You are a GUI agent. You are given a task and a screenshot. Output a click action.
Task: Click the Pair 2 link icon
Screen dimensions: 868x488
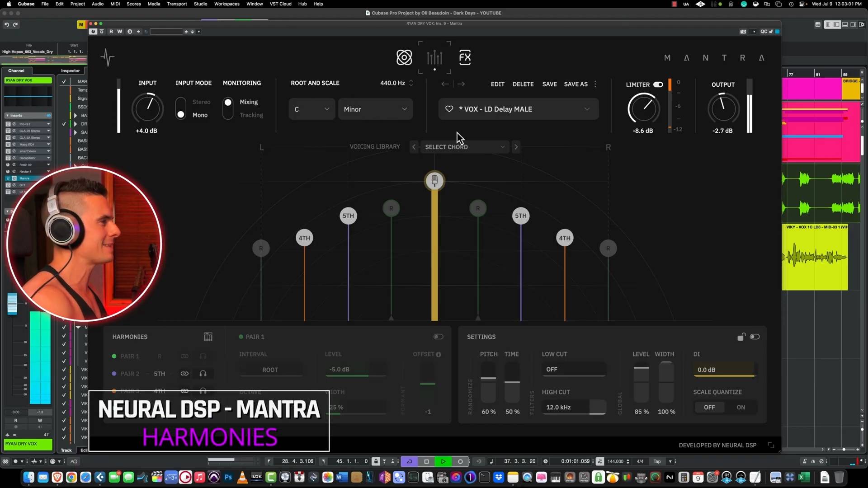[x=184, y=374]
